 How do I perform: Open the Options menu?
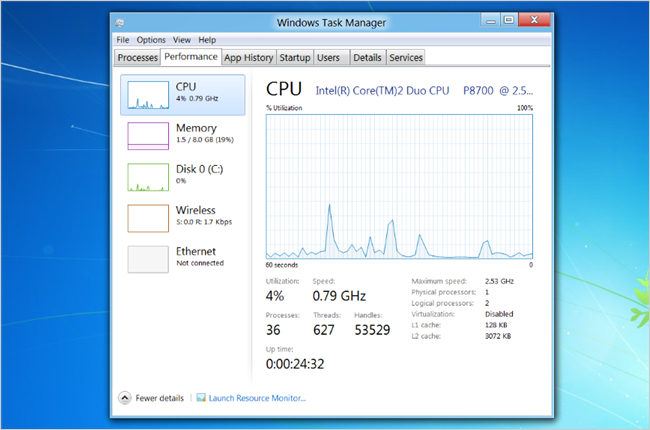coord(151,40)
